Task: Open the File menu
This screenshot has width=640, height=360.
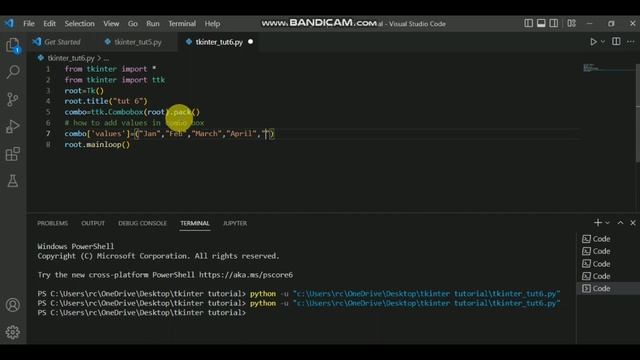Action: (x=29, y=24)
